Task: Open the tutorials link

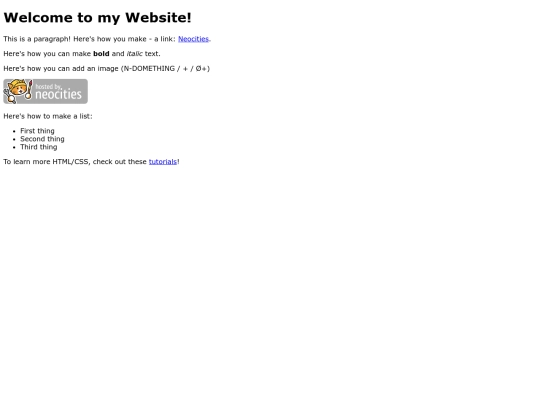Action: click(x=163, y=162)
